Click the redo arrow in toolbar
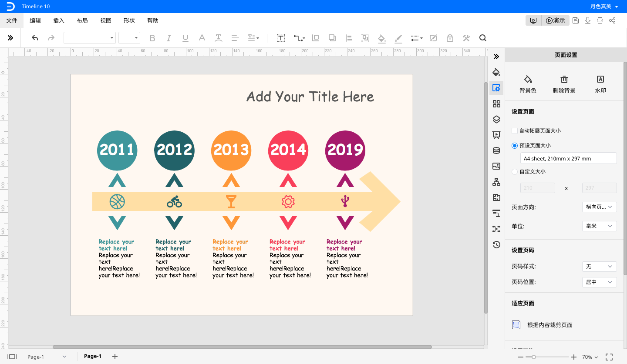 pyautogui.click(x=51, y=38)
